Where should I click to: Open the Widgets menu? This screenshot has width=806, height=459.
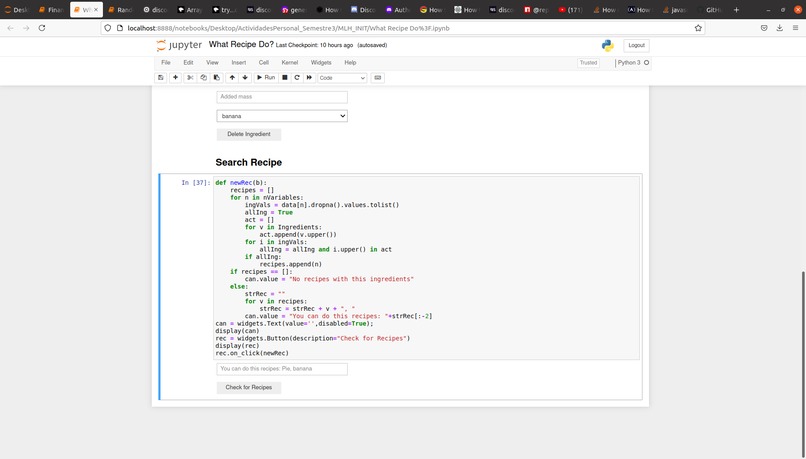[x=321, y=63]
